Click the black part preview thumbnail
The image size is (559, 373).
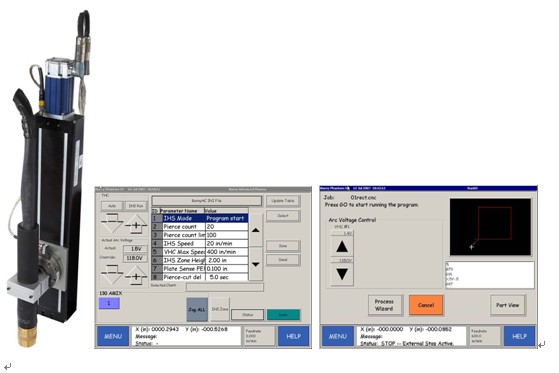[491, 227]
